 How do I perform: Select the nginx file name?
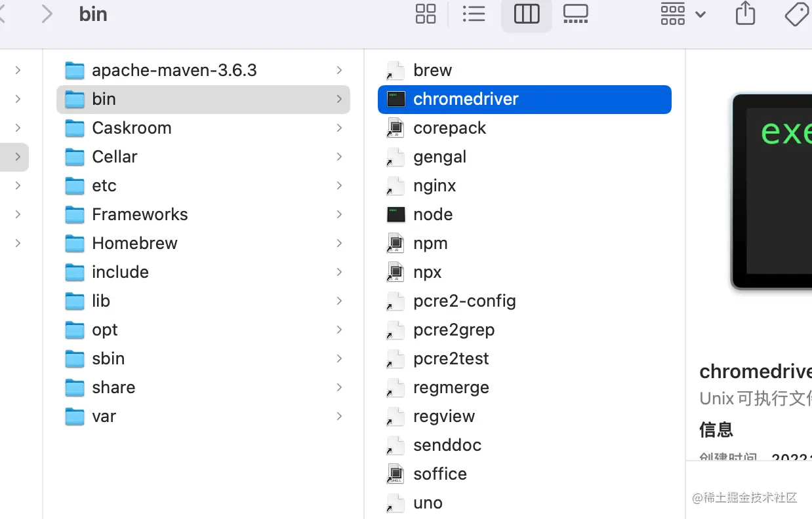click(435, 186)
